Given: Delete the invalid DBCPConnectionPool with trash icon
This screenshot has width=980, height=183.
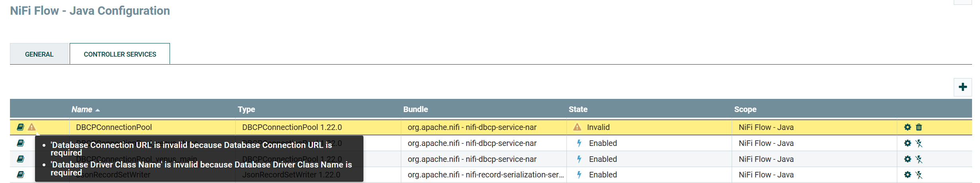Looking at the screenshot, I should 919,127.
